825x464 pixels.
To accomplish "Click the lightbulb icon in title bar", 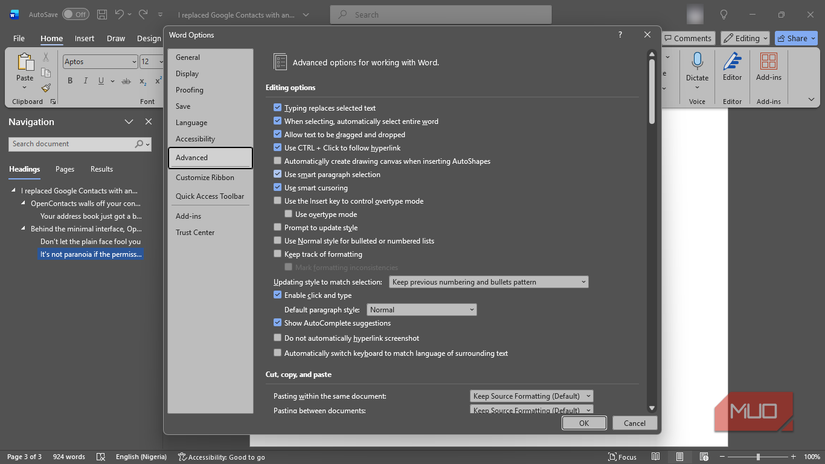I will click(724, 15).
